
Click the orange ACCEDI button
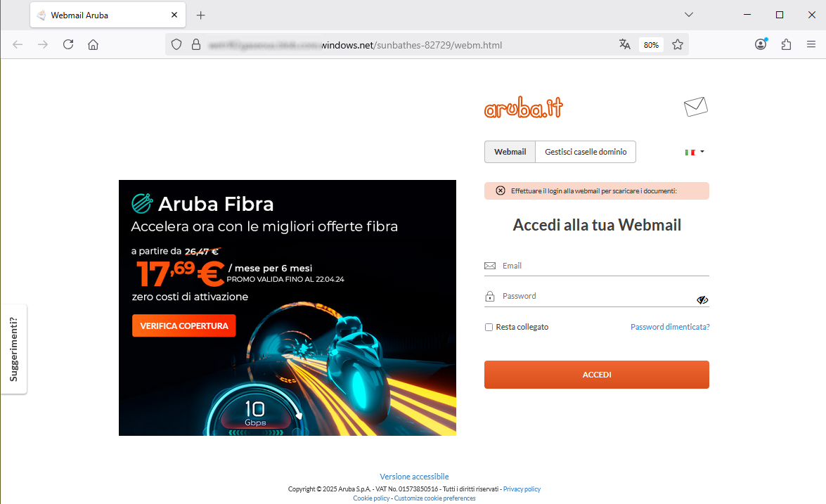pos(597,375)
